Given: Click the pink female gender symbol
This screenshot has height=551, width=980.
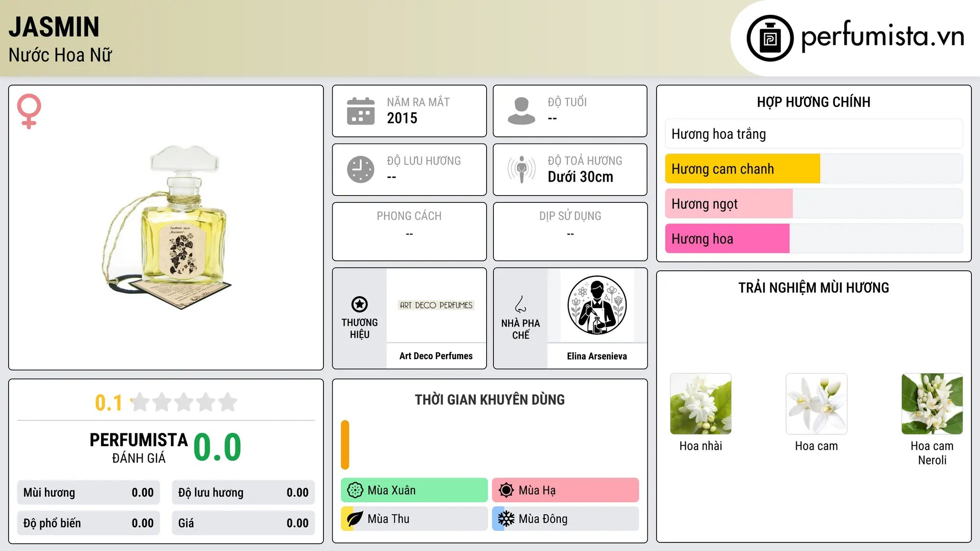Looking at the screenshot, I should coord(29,111).
